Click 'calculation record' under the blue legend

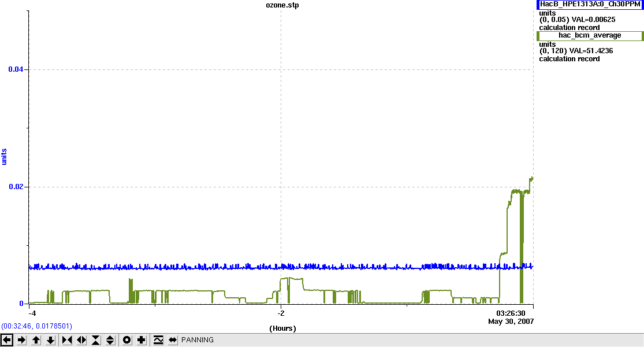(x=569, y=28)
